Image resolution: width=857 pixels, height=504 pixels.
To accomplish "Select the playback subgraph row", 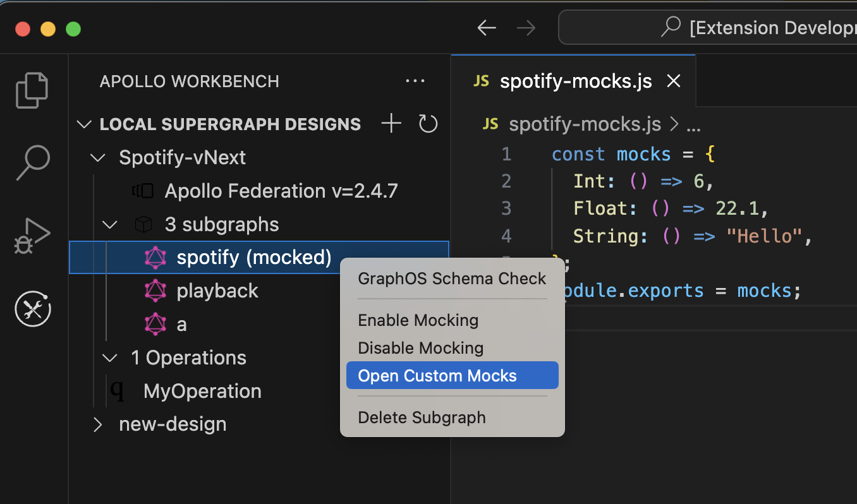I will pos(259,291).
